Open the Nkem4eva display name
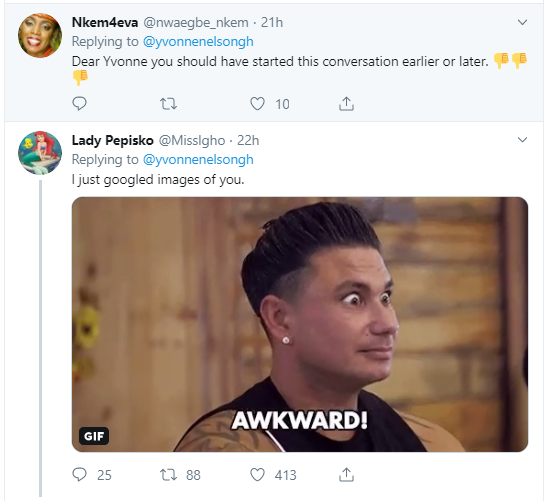Screen dimensions: 551x501 (x=105, y=22)
